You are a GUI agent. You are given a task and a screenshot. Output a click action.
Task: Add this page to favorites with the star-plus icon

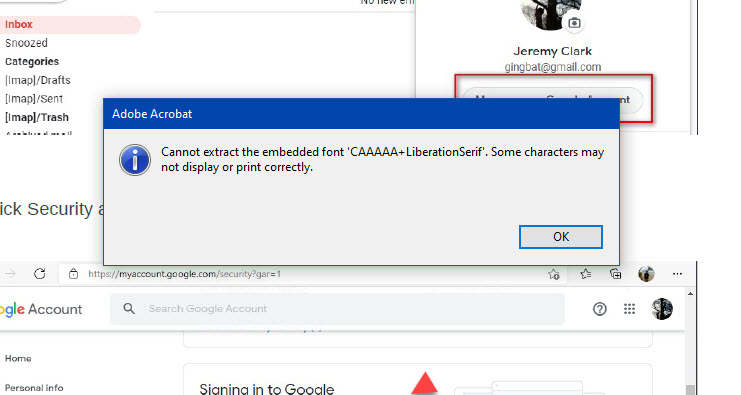point(553,274)
